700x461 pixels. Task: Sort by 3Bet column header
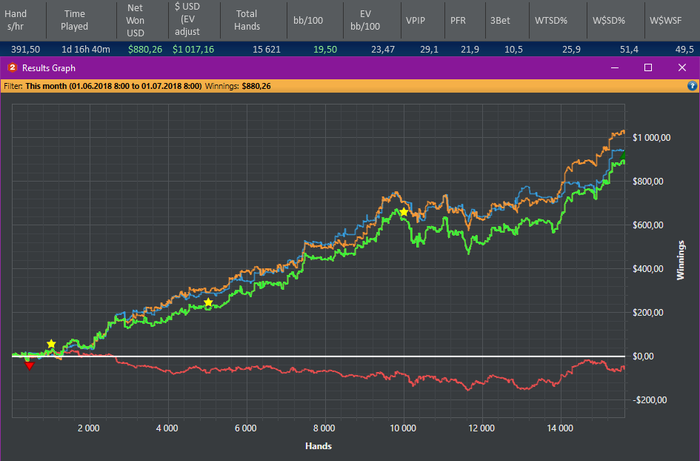coord(507,20)
